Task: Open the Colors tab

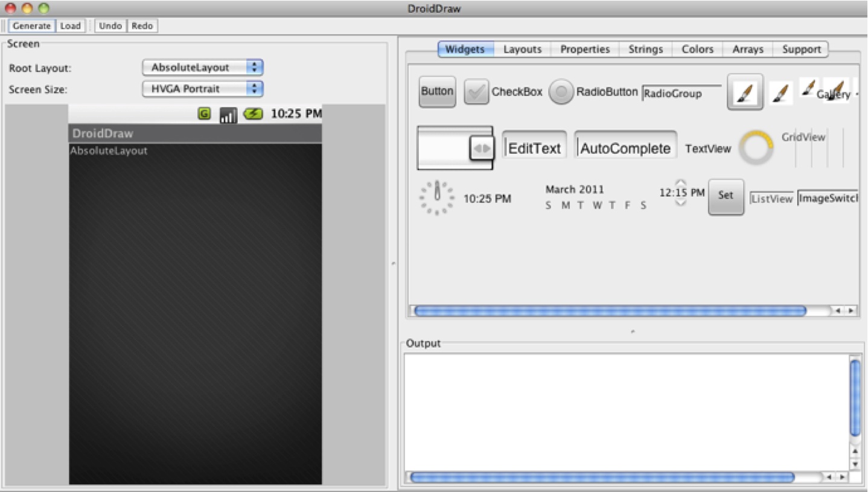Action: (697, 50)
